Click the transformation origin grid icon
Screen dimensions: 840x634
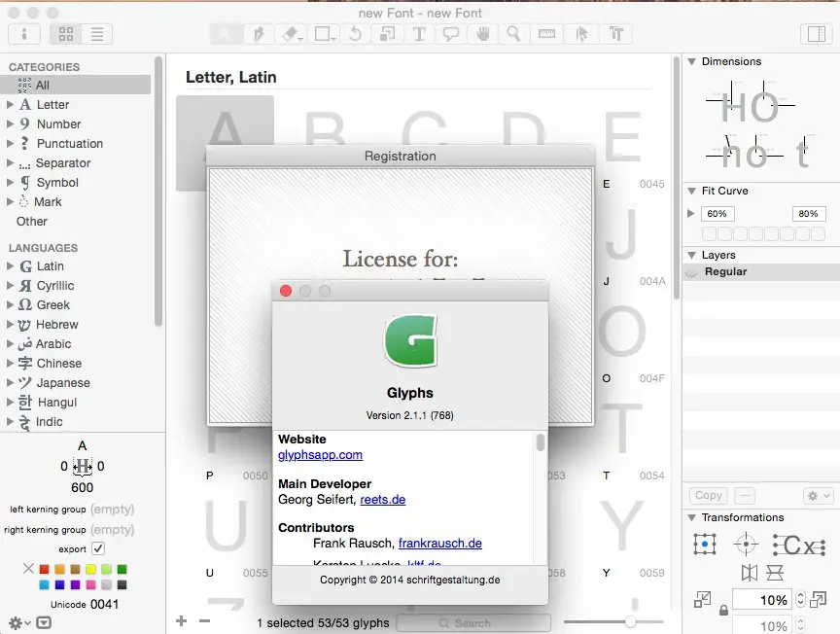click(x=705, y=545)
